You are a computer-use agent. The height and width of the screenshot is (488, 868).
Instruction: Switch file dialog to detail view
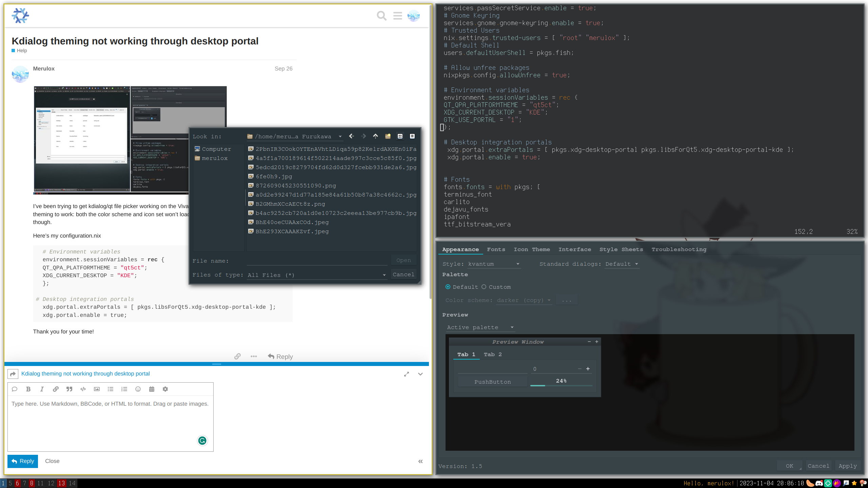(x=412, y=136)
